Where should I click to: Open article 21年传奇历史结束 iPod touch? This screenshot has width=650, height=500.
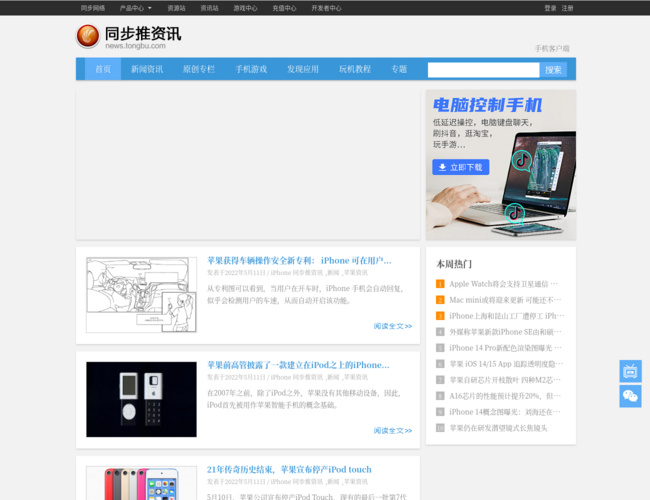(289, 469)
